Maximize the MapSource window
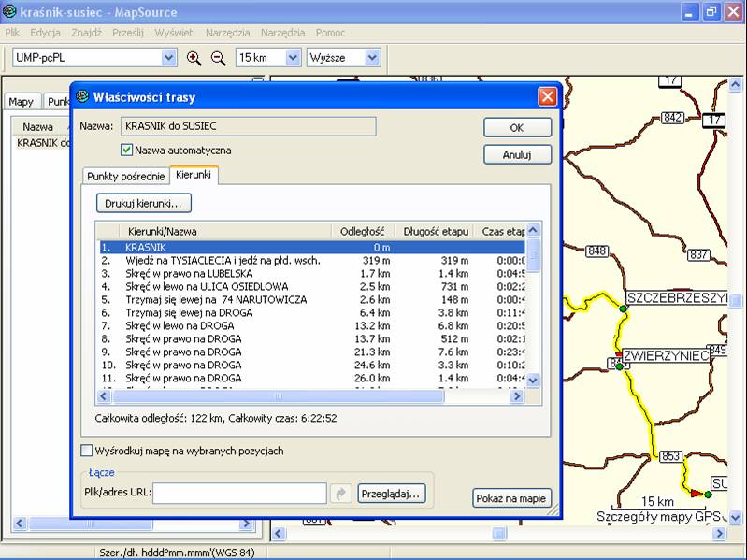747x560 pixels. (711, 12)
